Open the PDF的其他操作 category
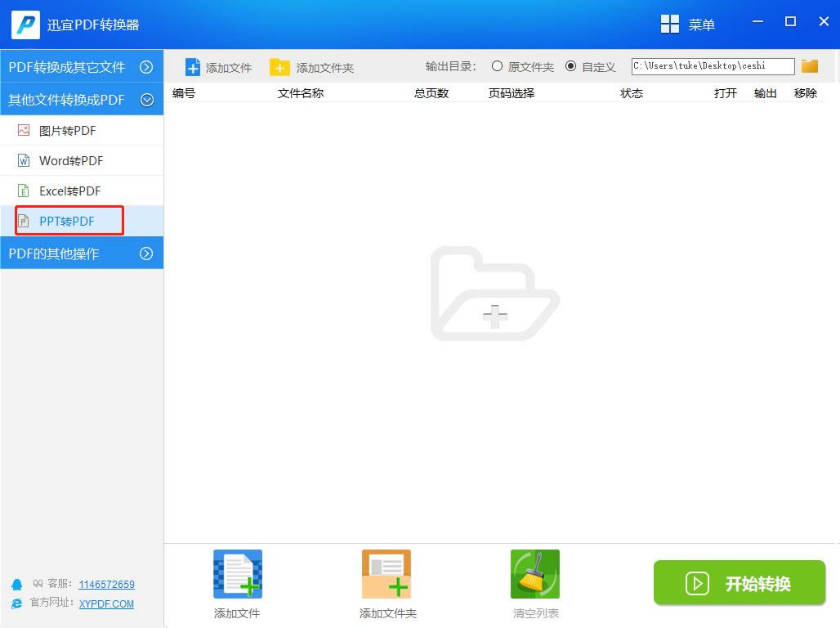 click(82, 253)
